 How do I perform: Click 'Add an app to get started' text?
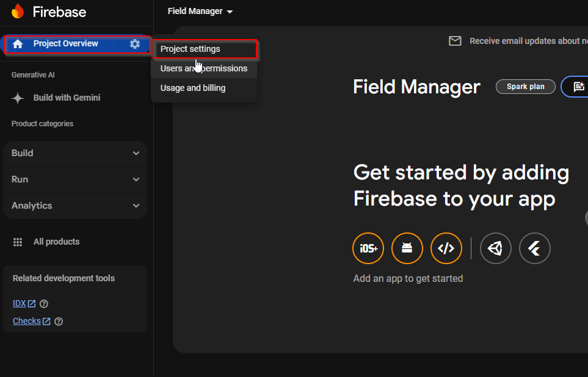[x=408, y=278]
